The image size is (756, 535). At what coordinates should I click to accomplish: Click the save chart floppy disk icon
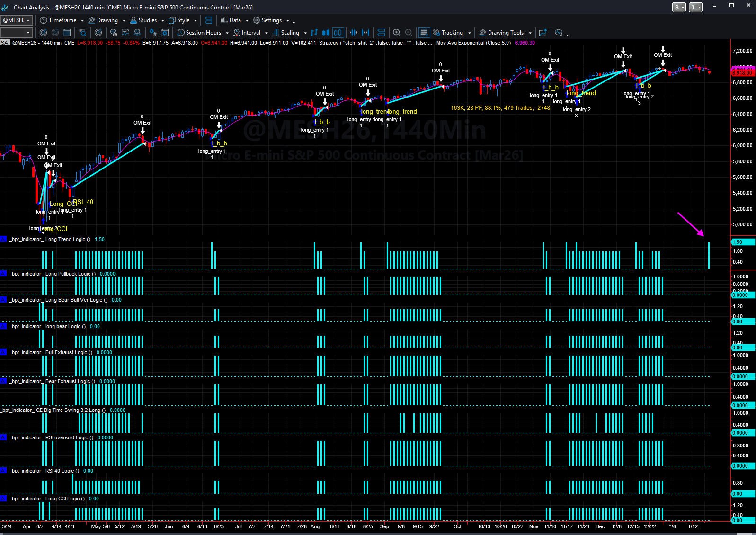125,33
